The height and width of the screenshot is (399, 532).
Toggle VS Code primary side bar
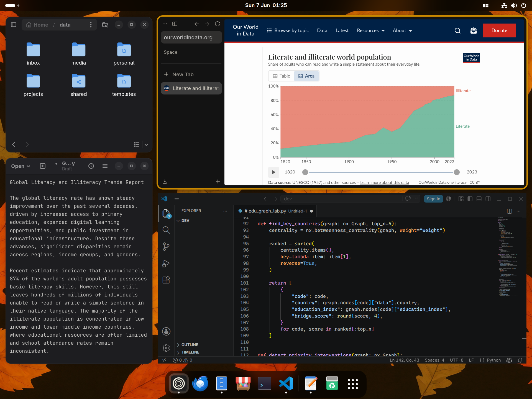pos(470,199)
